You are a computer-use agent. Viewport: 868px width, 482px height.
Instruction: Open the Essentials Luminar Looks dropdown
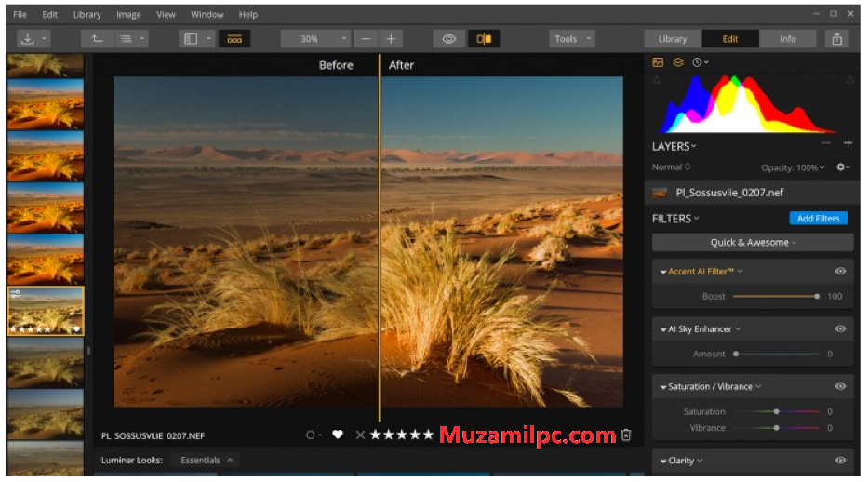click(206, 460)
